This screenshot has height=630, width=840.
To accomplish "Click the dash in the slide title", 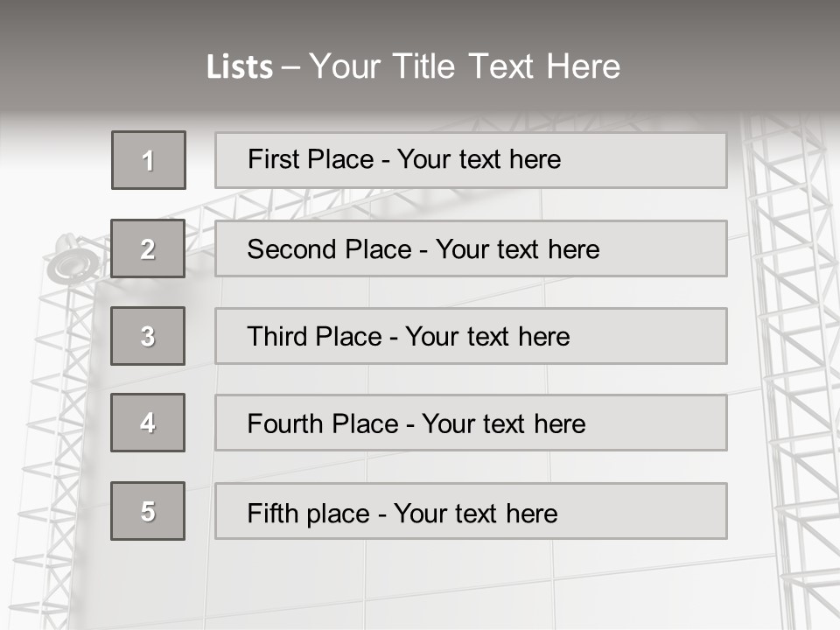I will (290, 67).
